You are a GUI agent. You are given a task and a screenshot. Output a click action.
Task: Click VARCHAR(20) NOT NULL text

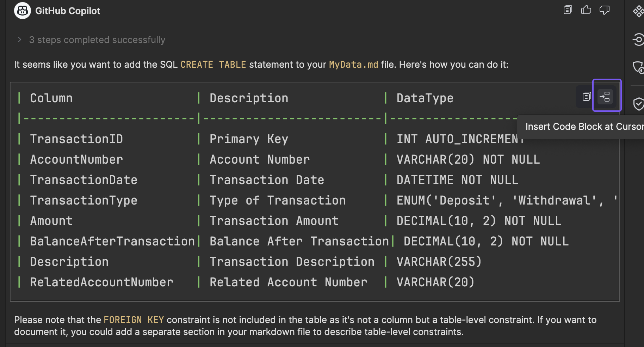click(x=468, y=159)
